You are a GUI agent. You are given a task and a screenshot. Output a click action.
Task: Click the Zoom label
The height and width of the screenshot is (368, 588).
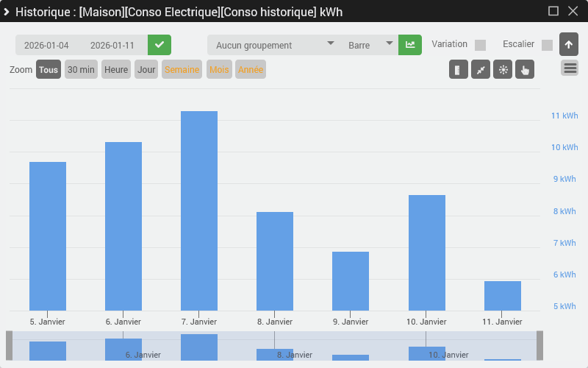click(x=21, y=70)
